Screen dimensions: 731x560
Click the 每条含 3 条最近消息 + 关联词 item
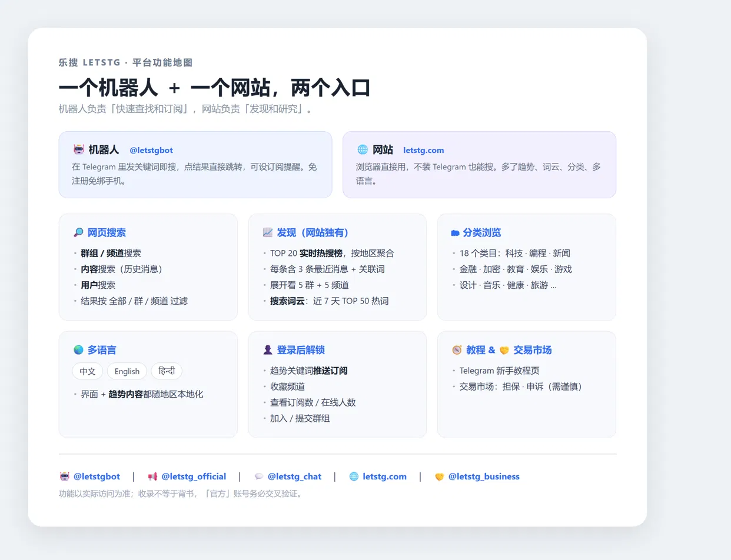point(327,269)
